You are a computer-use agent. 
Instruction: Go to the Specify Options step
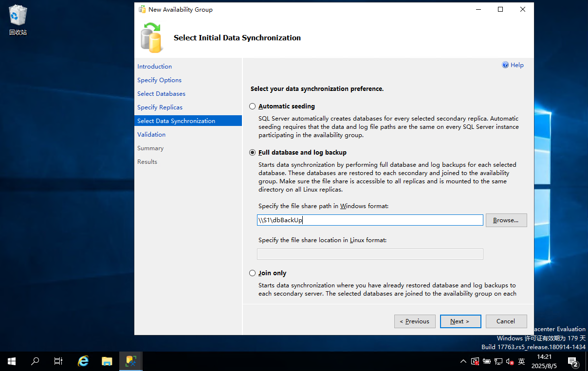[x=159, y=80]
